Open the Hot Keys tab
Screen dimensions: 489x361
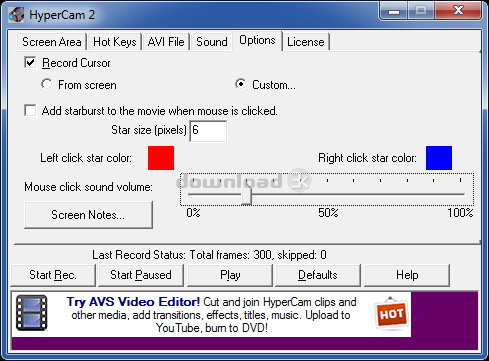tap(115, 42)
